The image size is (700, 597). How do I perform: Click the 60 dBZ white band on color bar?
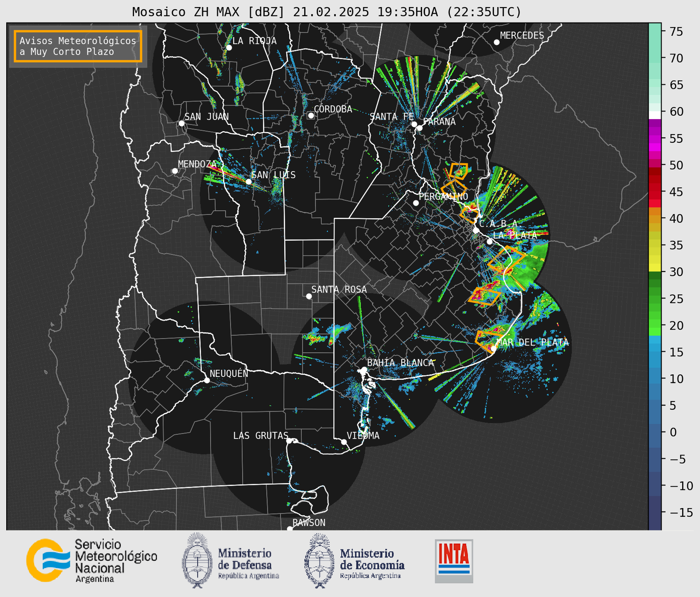click(x=655, y=115)
